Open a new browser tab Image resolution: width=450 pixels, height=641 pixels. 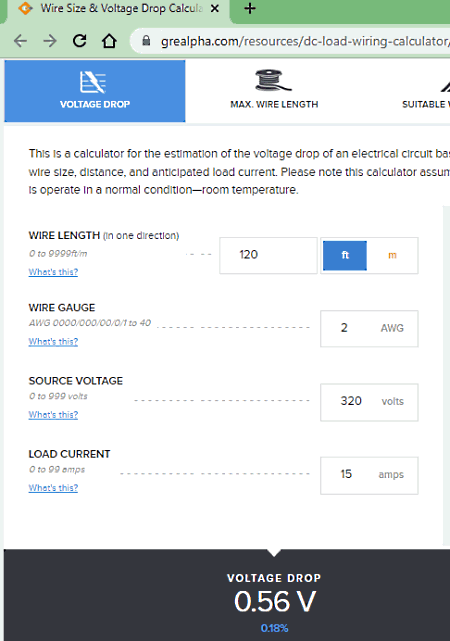click(250, 8)
